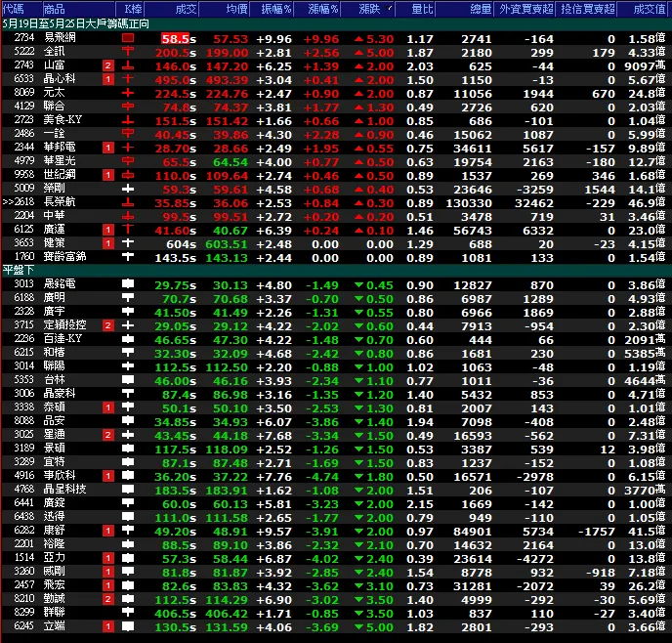Click the red badge 2 next to 3715 定穎投控
The image size is (672, 643).
click(x=108, y=325)
